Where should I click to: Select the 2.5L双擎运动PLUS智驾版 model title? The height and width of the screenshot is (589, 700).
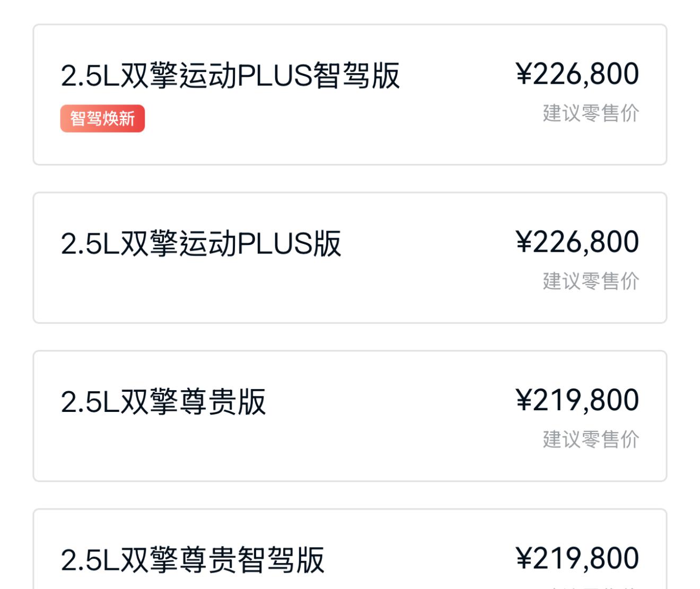pyautogui.click(x=230, y=75)
